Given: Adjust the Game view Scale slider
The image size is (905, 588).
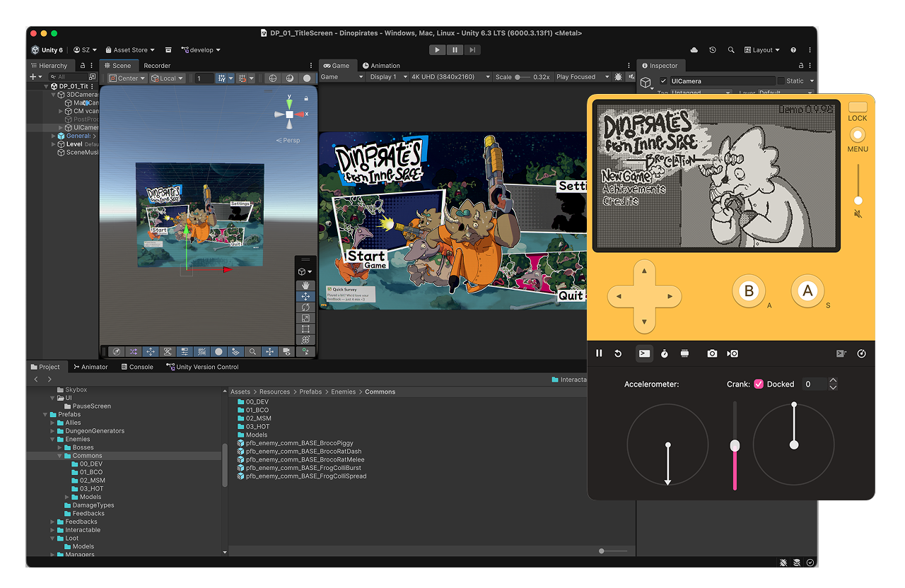Looking at the screenshot, I should click(522, 77).
